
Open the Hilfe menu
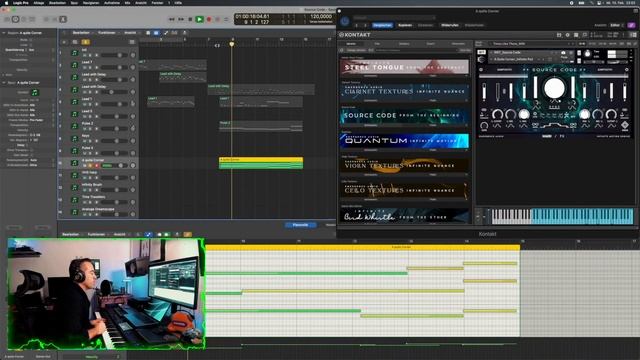[178, 2]
